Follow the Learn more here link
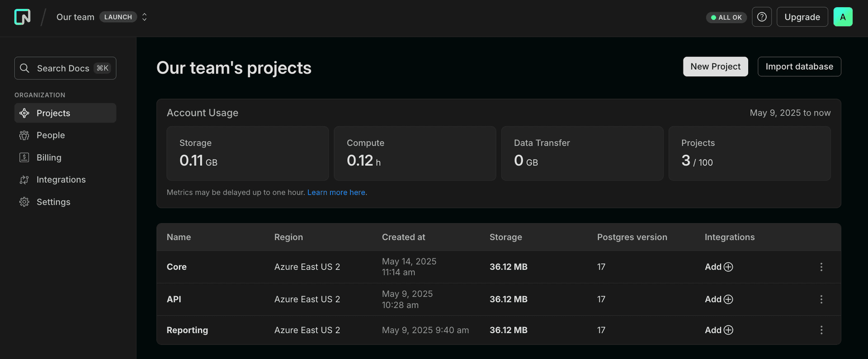The height and width of the screenshot is (359, 868). pos(337,192)
